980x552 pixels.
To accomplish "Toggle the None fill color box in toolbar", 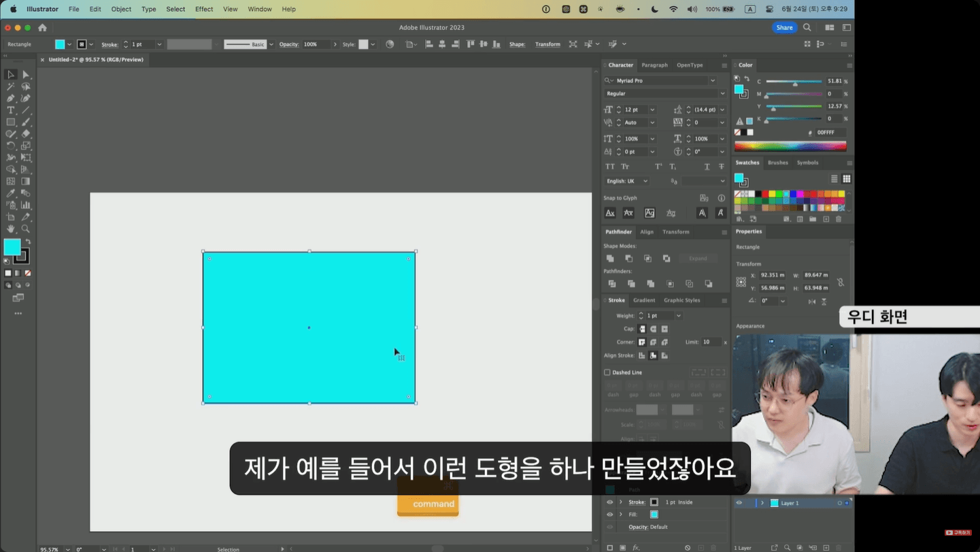I will coord(28,273).
